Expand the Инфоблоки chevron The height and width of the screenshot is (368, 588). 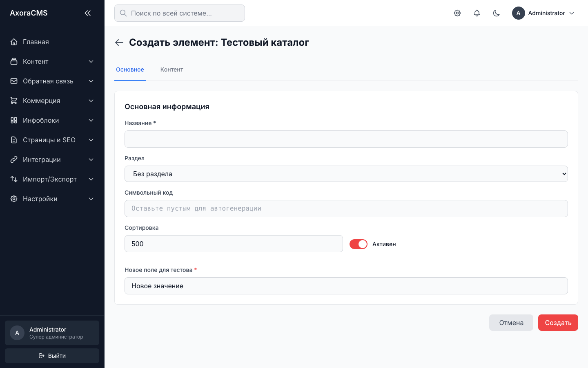pos(91,120)
